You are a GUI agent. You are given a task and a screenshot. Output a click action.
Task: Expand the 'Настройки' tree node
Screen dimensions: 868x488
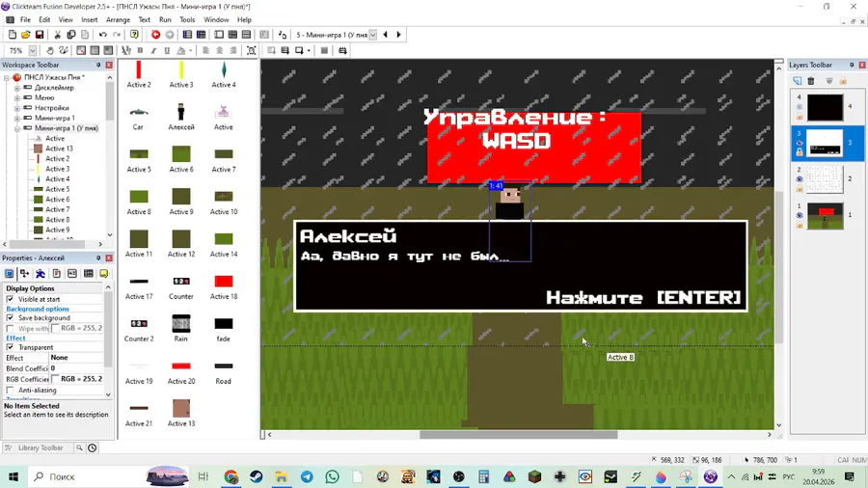[17, 108]
